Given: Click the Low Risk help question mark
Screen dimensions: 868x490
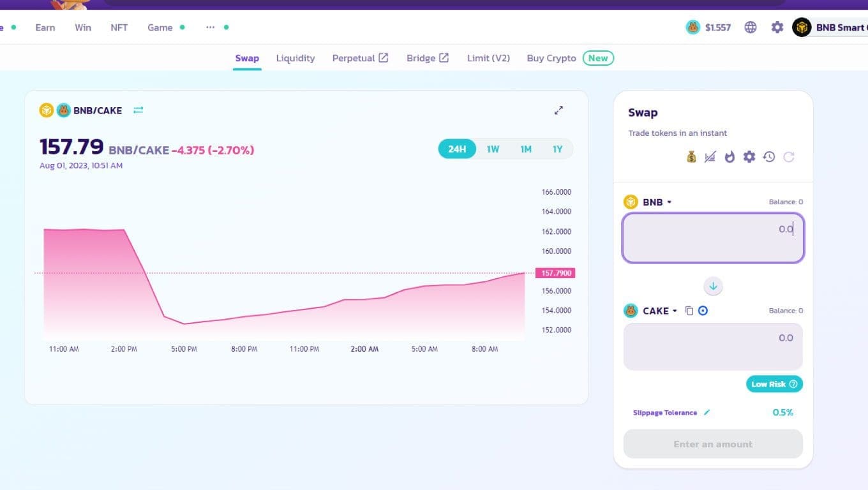Looking at the screenshot, I should click(x=793, y=384).
